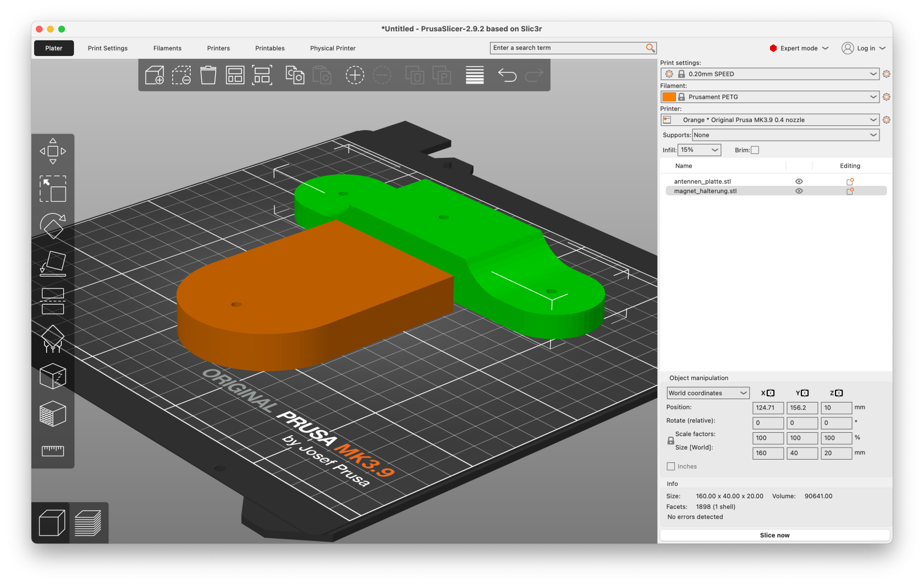The height and width of the screenshot is (585, 924).
Task: Click the Rotate Y value field
Action: [802, 423]
